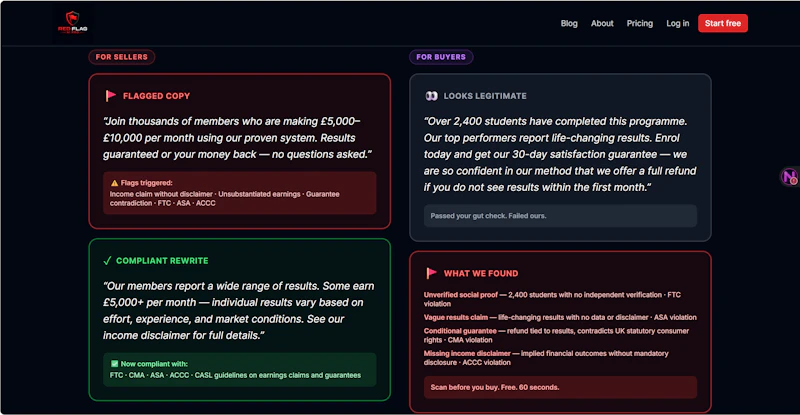Image resolution: width=800 pixels, height=415 pixels.
Task: Click quote starting 'Join thousands of members'
Action: 237,138
